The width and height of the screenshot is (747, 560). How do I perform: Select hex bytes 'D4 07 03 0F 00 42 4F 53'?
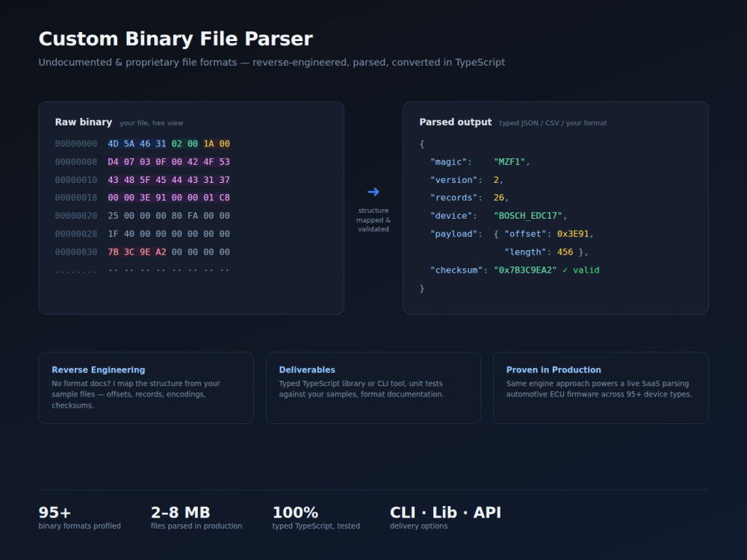(169, 162)
